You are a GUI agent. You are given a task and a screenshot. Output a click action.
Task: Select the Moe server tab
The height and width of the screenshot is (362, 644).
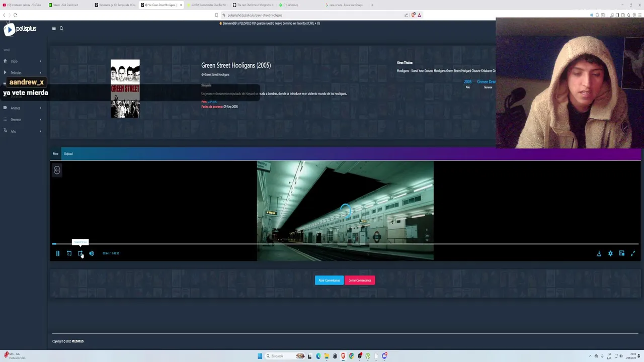(55, 154)
